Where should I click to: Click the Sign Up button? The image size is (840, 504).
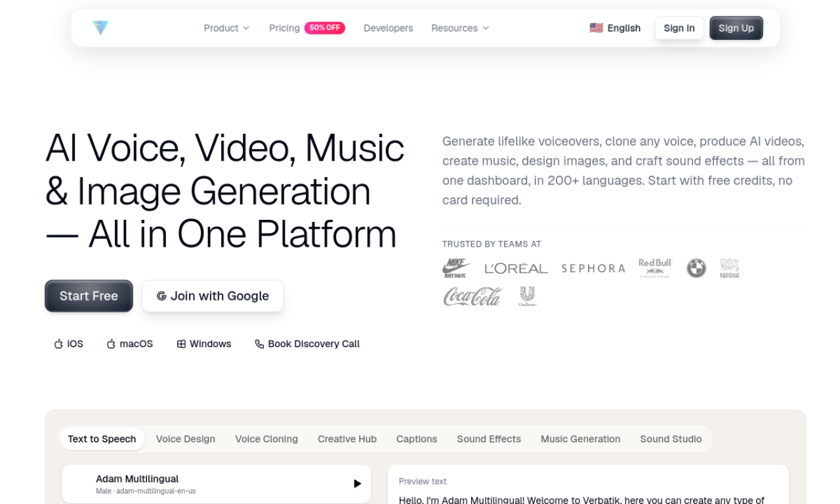[736, 28]
